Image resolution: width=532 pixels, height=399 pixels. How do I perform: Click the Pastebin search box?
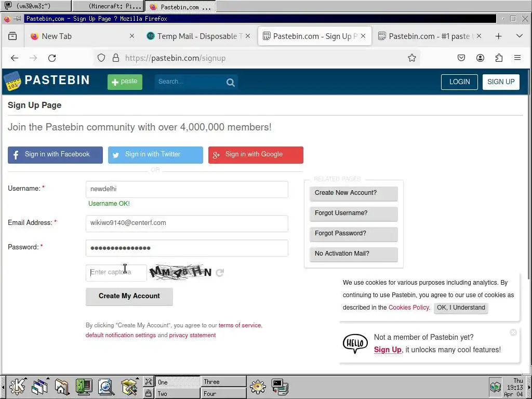pyautogui.click(x=190, y=82)
